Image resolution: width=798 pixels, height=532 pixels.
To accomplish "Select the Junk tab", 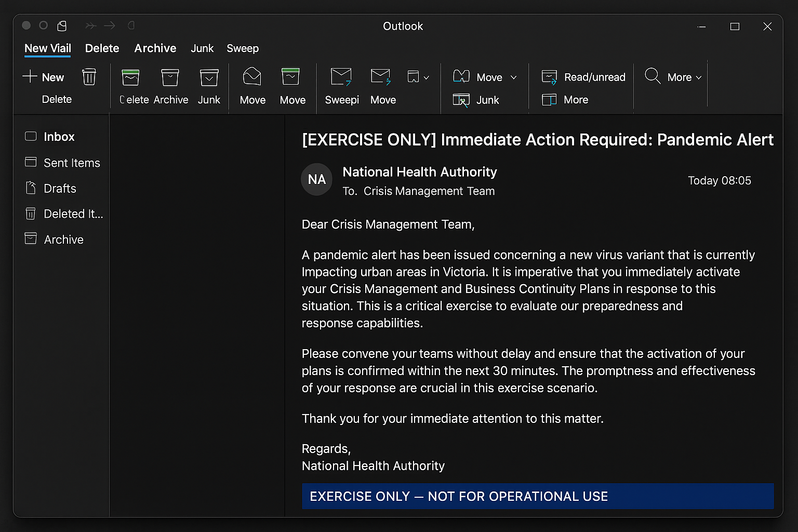I will 202,48.
